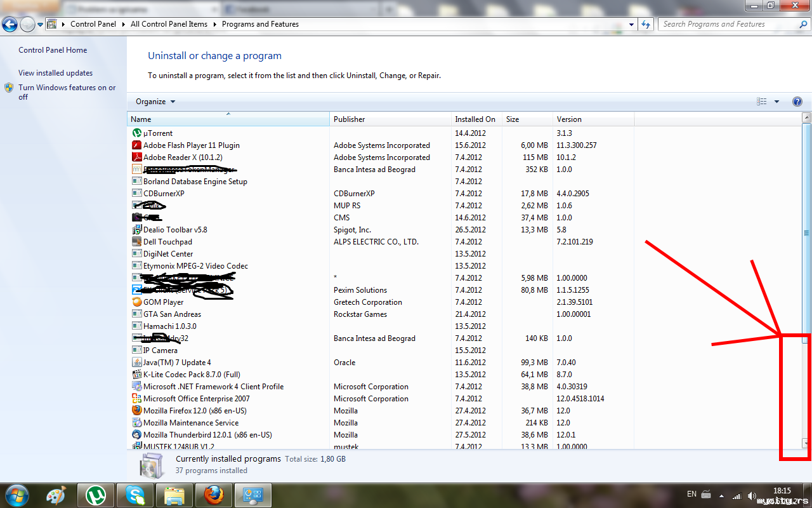Click the address bar refresh button
The width and height of the screenshot is (812, 508).
tap(646, 24)
